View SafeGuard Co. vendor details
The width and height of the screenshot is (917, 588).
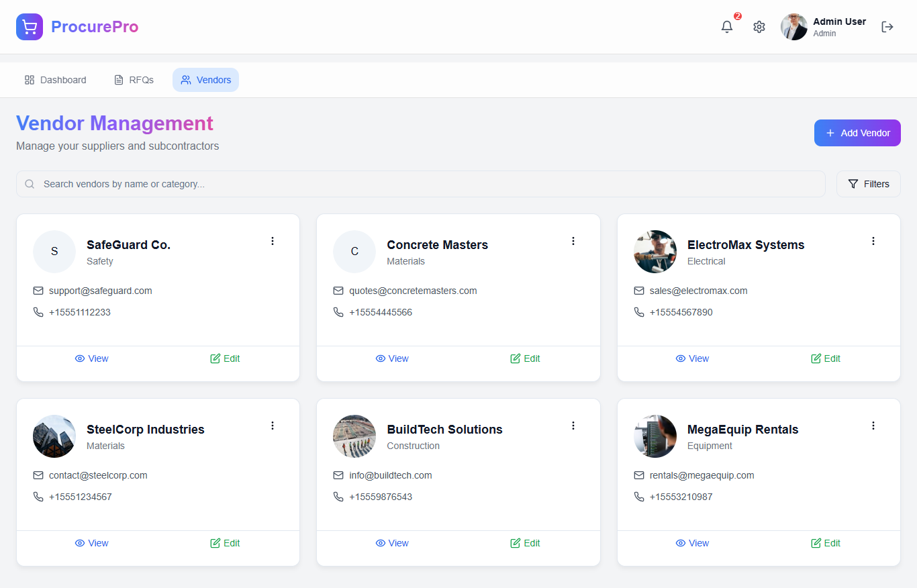(91, 358)
